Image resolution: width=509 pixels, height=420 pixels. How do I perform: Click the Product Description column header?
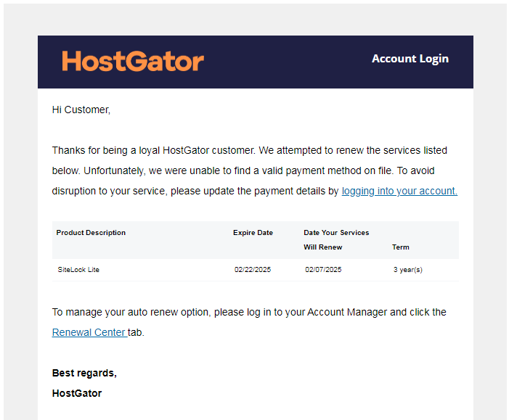(x=91, y=233)
